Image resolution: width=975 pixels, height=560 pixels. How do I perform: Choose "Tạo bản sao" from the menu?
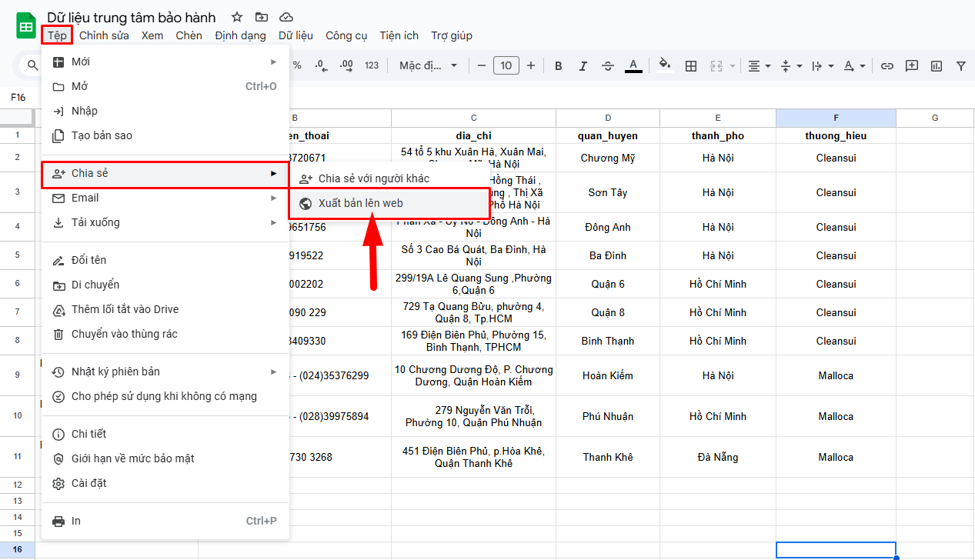(102, 135)
